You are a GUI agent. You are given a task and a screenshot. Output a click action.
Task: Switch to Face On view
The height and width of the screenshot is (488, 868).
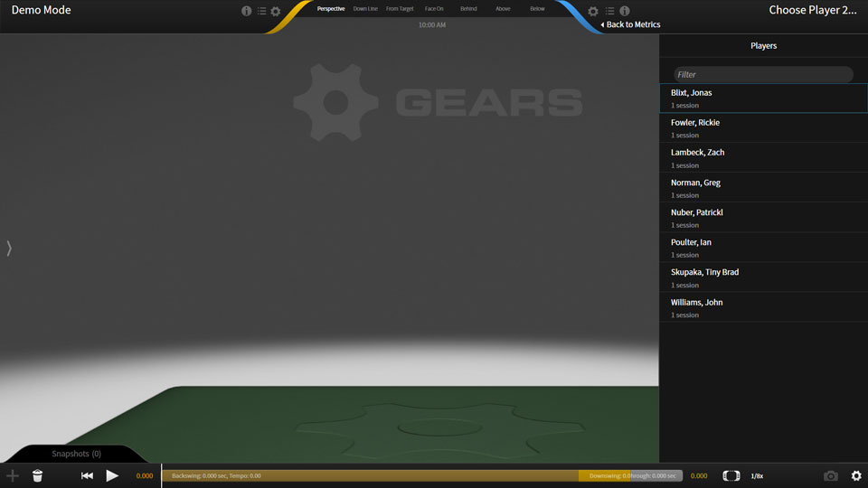pyautogui.click(x=434, y=9)
